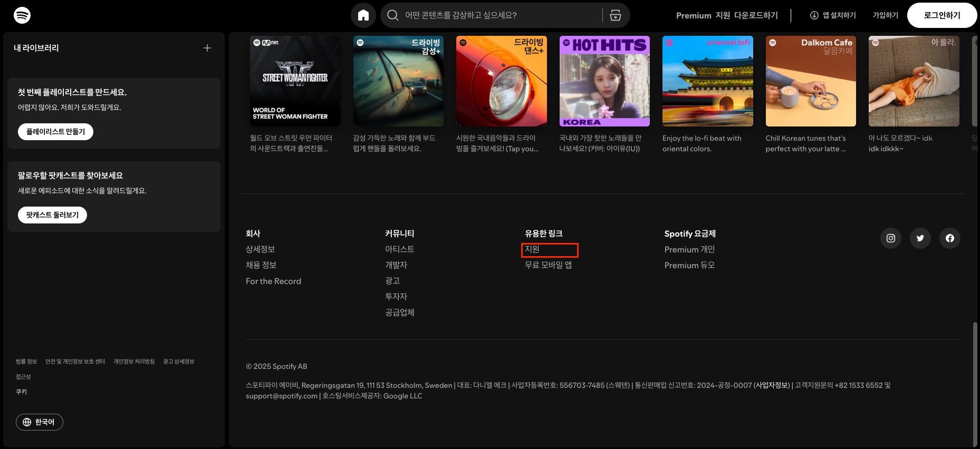
Task: Click 광고 community link
Action: pyautogui.click(x=392, y=281)
